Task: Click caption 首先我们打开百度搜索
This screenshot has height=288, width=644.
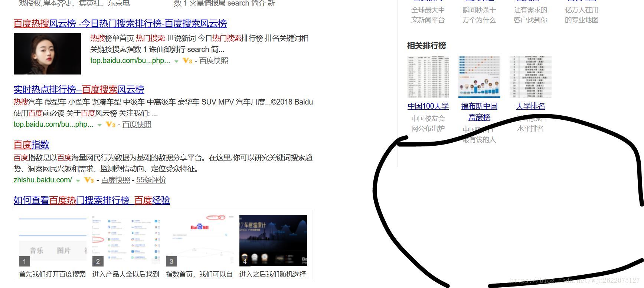Action: (52, 274)
